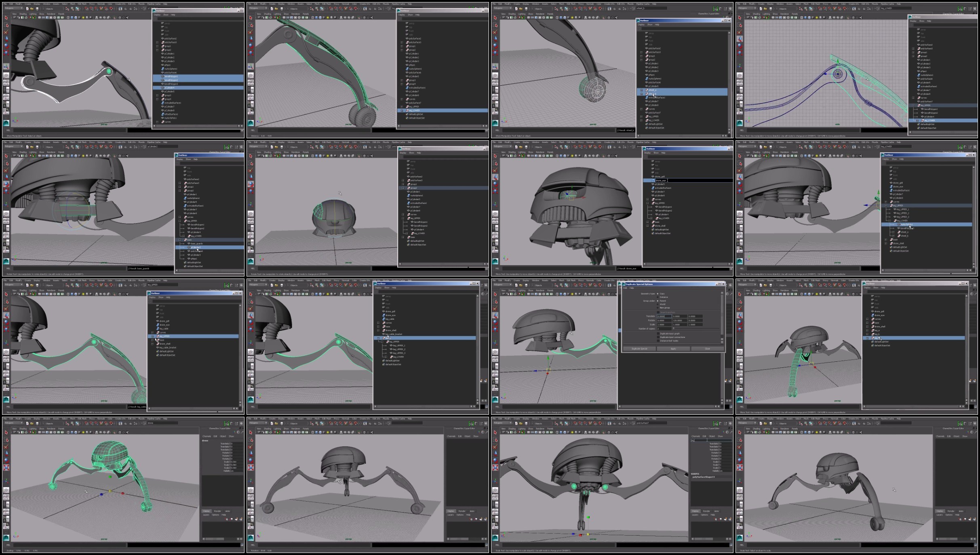
Task: Click save scene icon in Duplicate Special Options frame
Action: tap(526, 285)
